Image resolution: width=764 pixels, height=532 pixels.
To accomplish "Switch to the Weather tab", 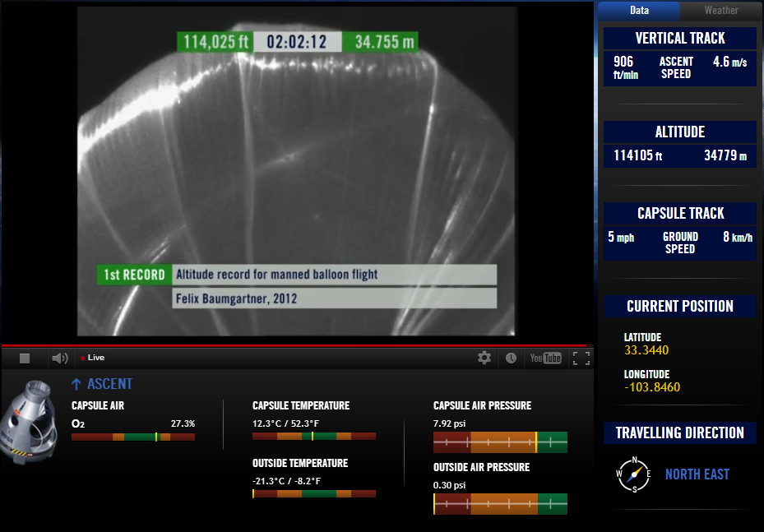I will (x=721, y=10).
